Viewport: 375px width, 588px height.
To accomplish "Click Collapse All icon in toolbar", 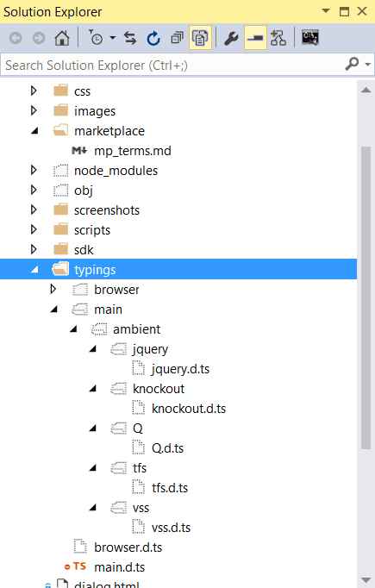I will pos(177,38).
